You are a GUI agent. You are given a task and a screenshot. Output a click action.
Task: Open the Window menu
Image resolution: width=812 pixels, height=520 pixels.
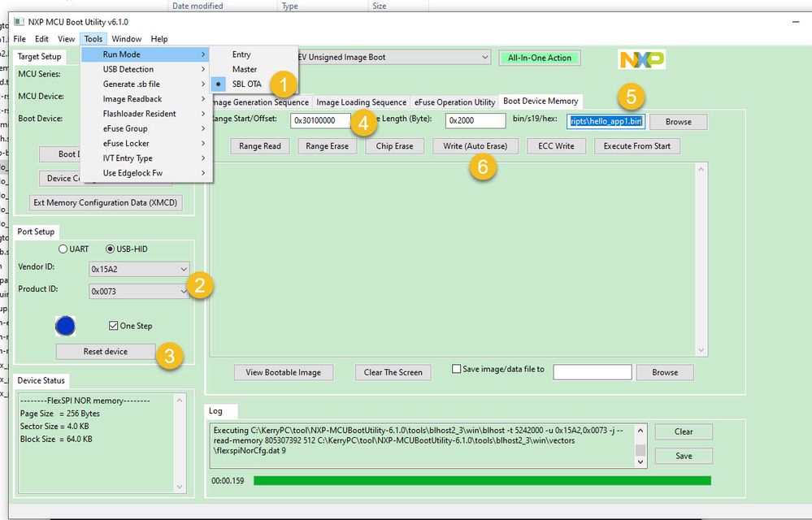point(126,39)
